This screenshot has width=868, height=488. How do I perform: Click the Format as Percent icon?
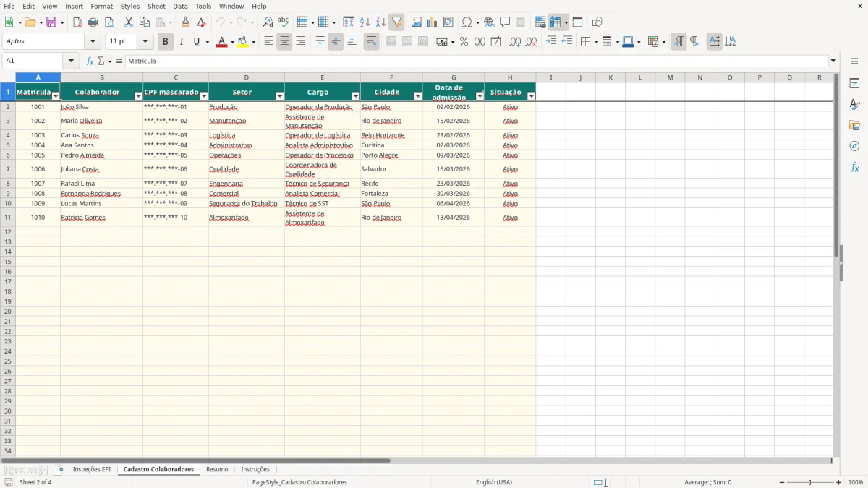click(464, 42)
